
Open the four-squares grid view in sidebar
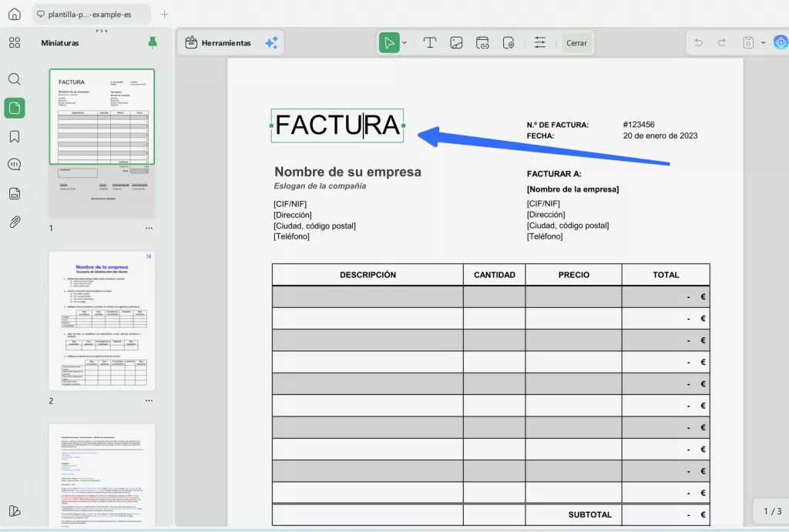coord(15,43)
